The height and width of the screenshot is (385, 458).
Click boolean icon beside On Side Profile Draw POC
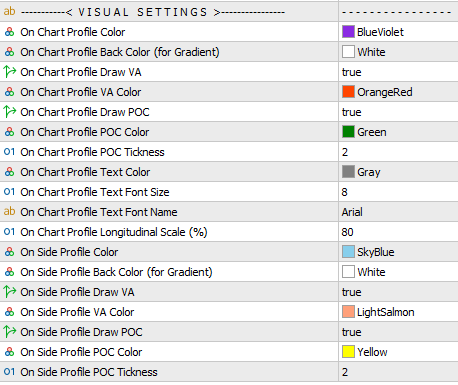coord(10,332)
